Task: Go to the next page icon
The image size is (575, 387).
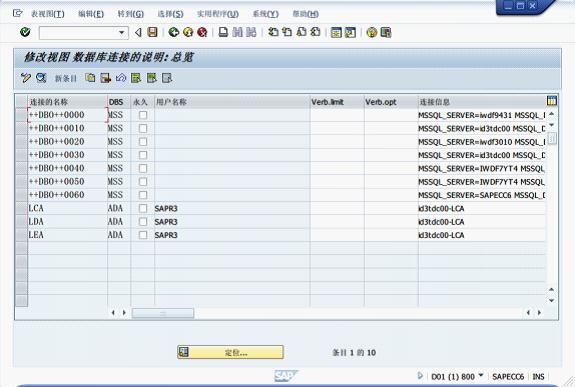Action: pos(301,32)
